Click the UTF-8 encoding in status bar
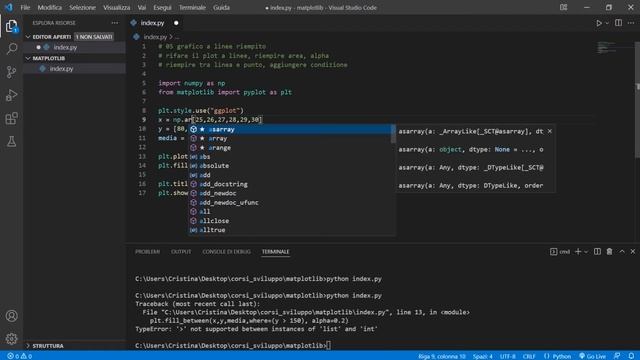Screen dimensions: 640x360 (507, 356)
